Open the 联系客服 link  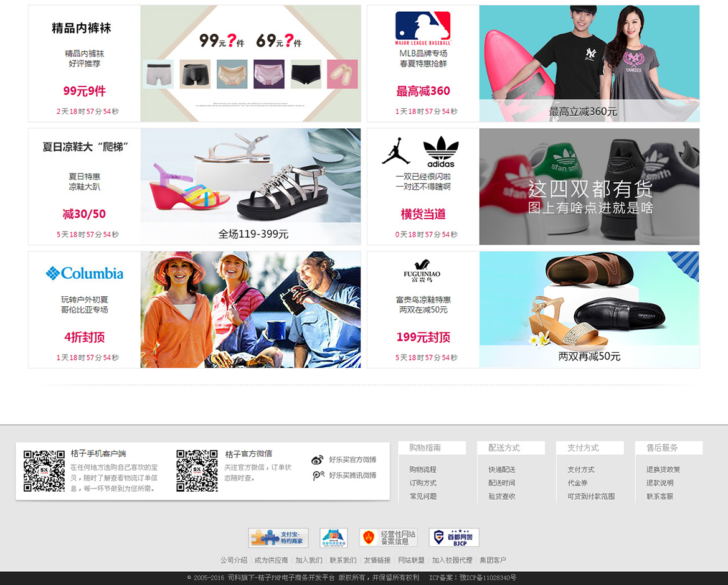pos(659,497)
